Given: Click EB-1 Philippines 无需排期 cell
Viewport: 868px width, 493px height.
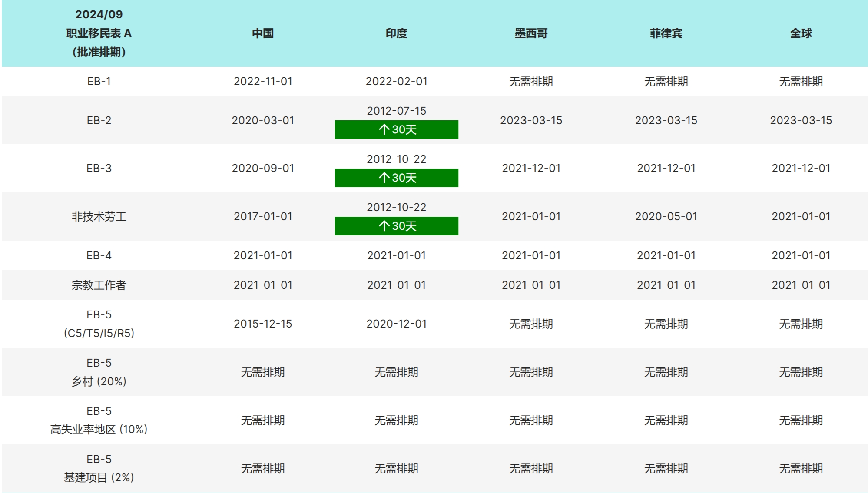Looking at the screenshot, I should coord(666,81).
